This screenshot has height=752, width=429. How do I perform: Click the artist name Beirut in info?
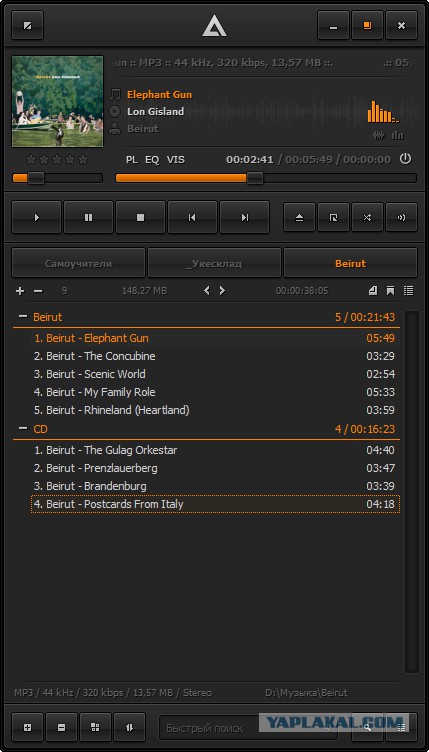[x=143, y=129]
